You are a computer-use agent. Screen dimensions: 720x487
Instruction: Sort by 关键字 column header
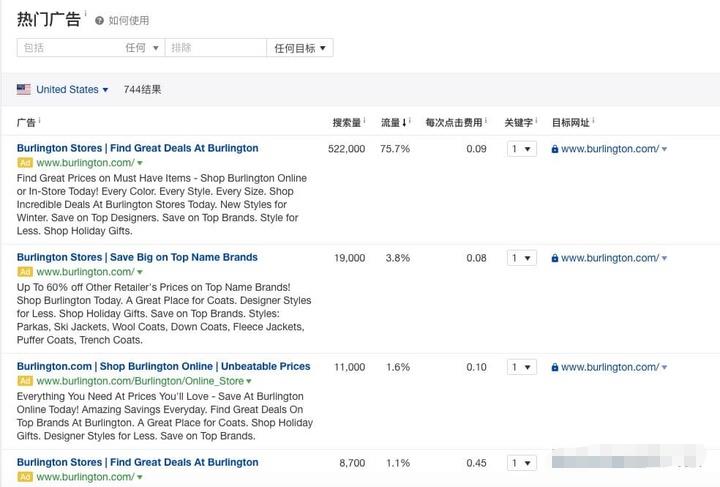(x=518, y=123)
